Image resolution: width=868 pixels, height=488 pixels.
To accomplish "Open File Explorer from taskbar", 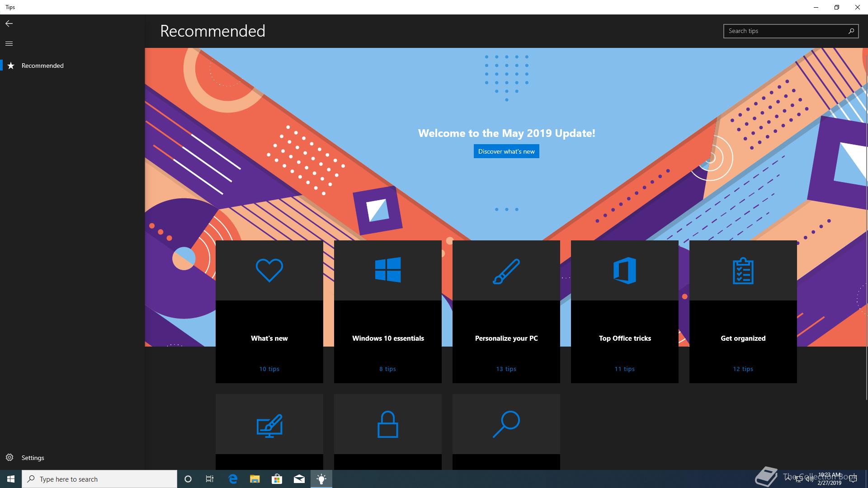I will click(x=255, y=479).
